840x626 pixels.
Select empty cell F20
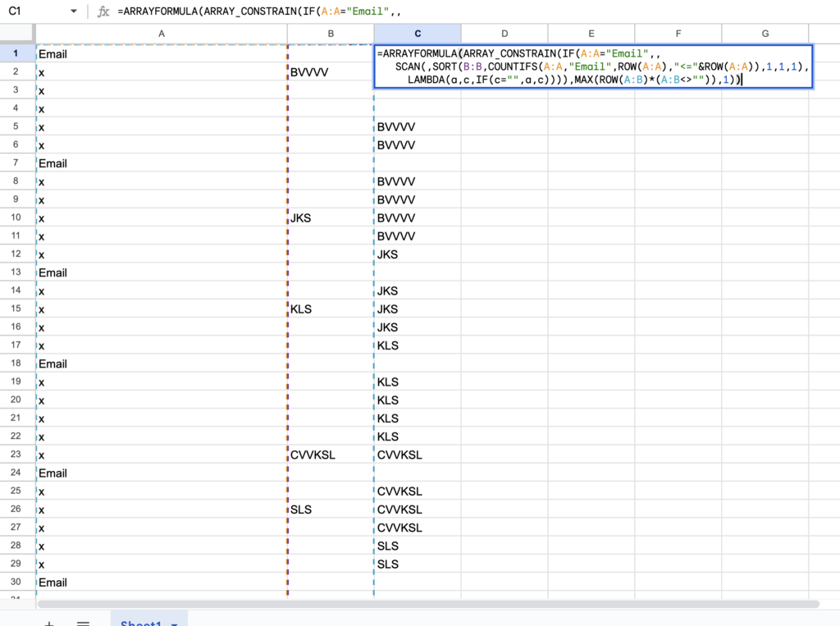pos(678,400)
